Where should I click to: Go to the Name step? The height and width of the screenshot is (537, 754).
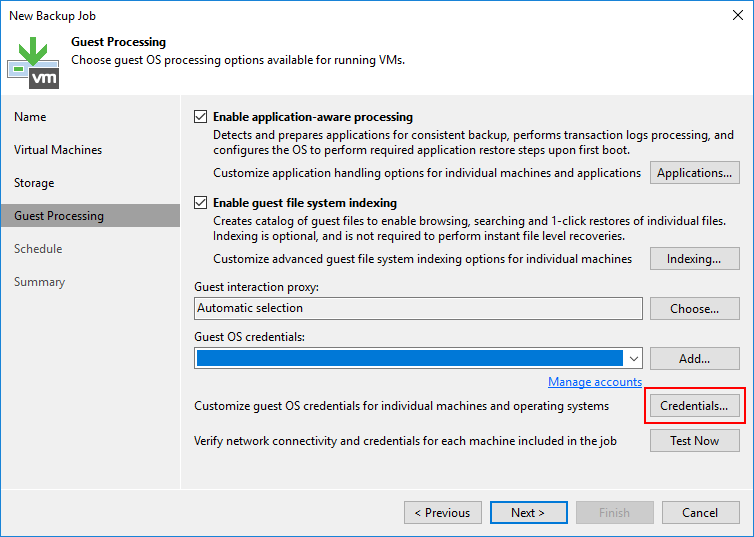[30, 117]
